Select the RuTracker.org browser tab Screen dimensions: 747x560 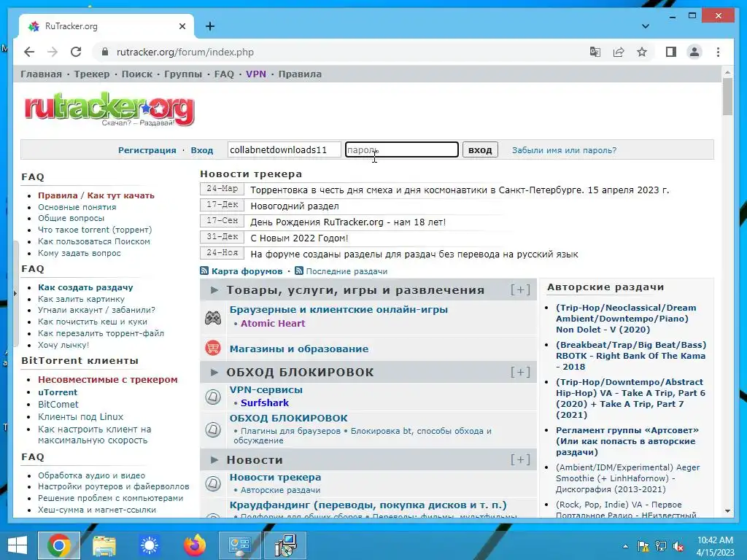[x=107, y=26]
